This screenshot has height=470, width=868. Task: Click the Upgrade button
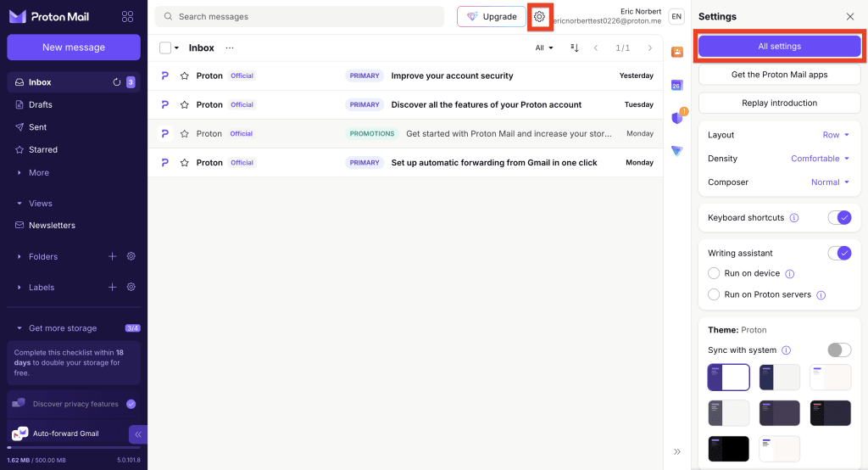tap(492, 17)
